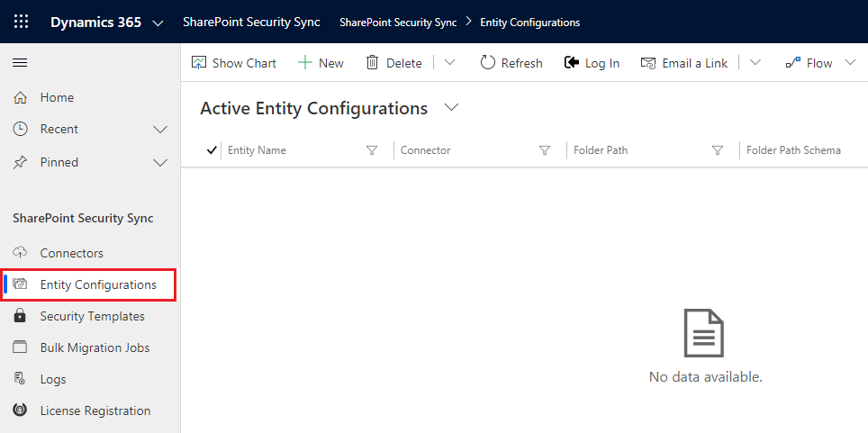Click the Pinned label
This screenshot has width=868, height=433.
(x=59, y=162)
